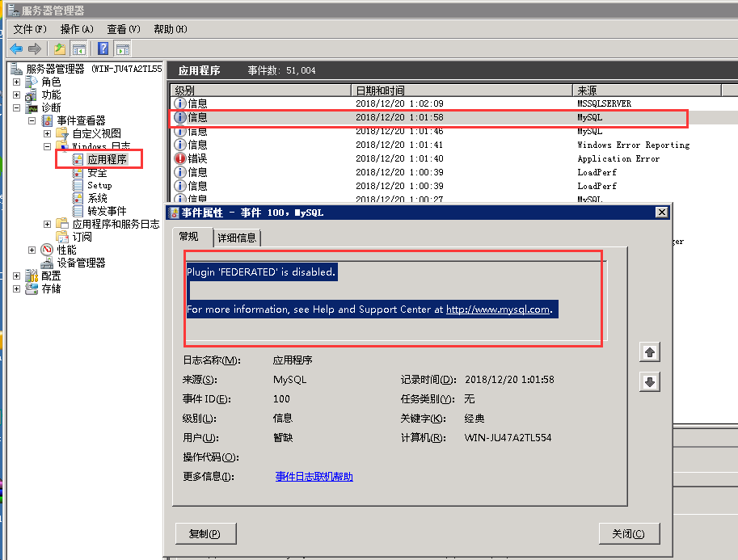This screenshot has height=560, width=738.
Task: Select the Windows Error Reporting event row
Action: tap(453, 145)
